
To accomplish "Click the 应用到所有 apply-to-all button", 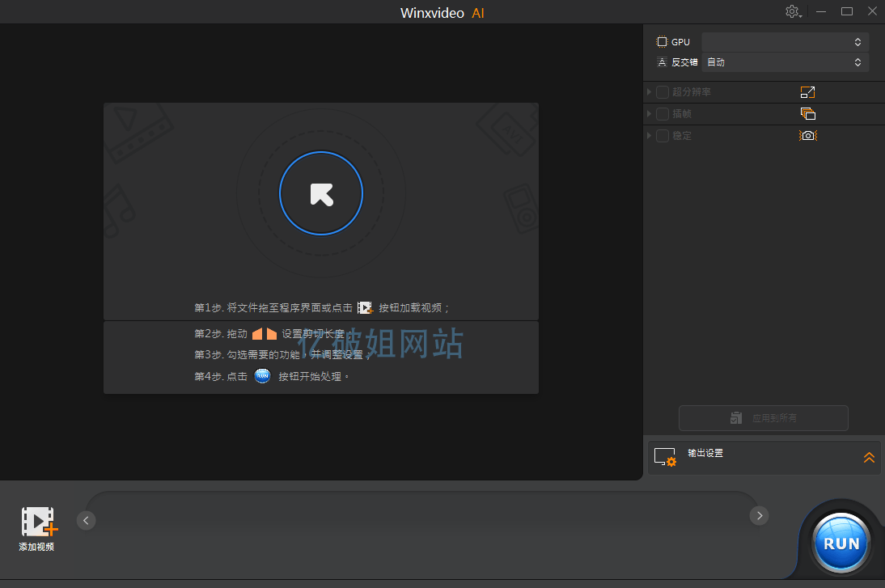I will click(x=763, y=418).
